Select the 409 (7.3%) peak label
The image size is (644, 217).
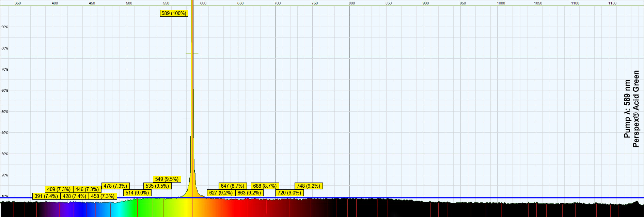pos(59,189)
